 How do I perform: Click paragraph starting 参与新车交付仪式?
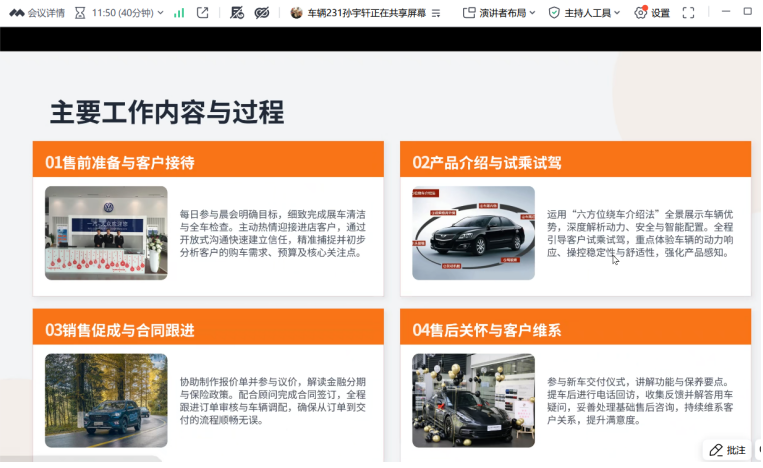click(640, 400)
